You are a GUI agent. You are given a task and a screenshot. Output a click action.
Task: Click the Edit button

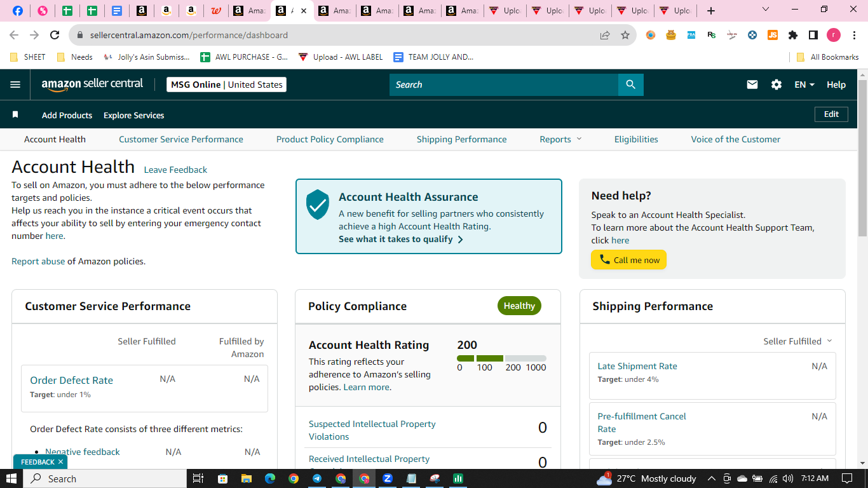[x=831, y=114]
